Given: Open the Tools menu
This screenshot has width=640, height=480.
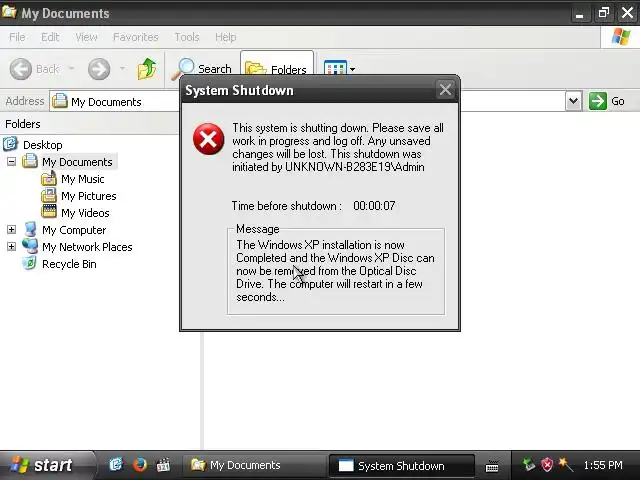Looking at the screenshot, I should click(187, 37).
